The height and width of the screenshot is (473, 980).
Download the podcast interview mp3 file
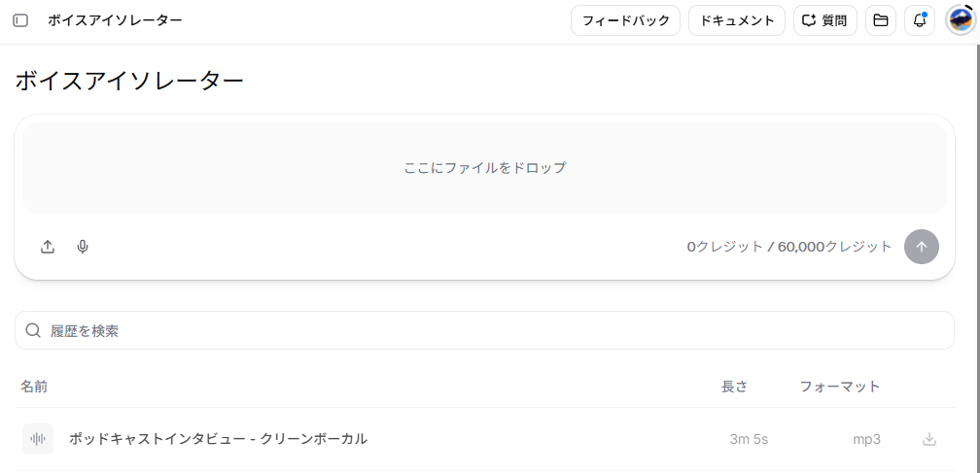click(x=929, y=439)
